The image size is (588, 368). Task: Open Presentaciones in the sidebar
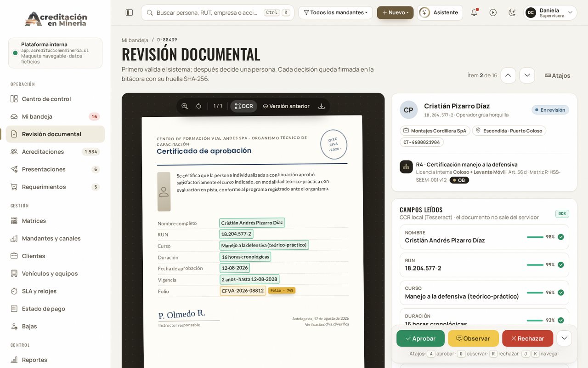(x=55, y=169)
